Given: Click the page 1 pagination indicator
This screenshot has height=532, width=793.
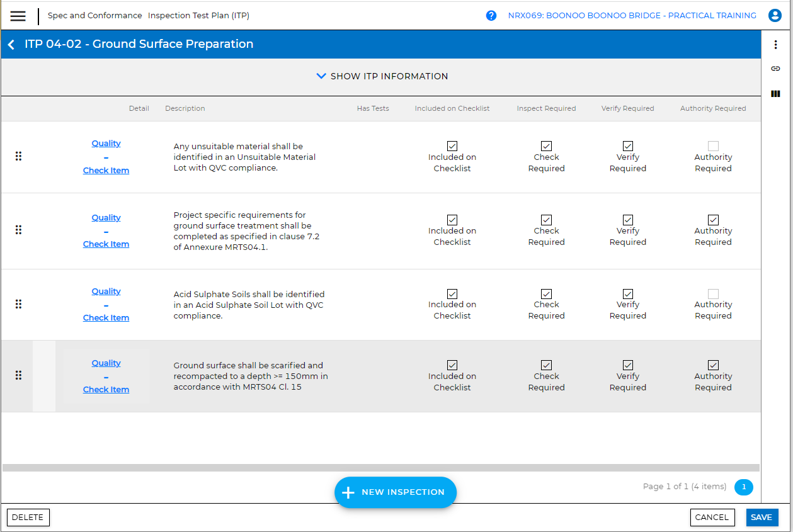Looking at the screenshot, I should click(744, 487).
